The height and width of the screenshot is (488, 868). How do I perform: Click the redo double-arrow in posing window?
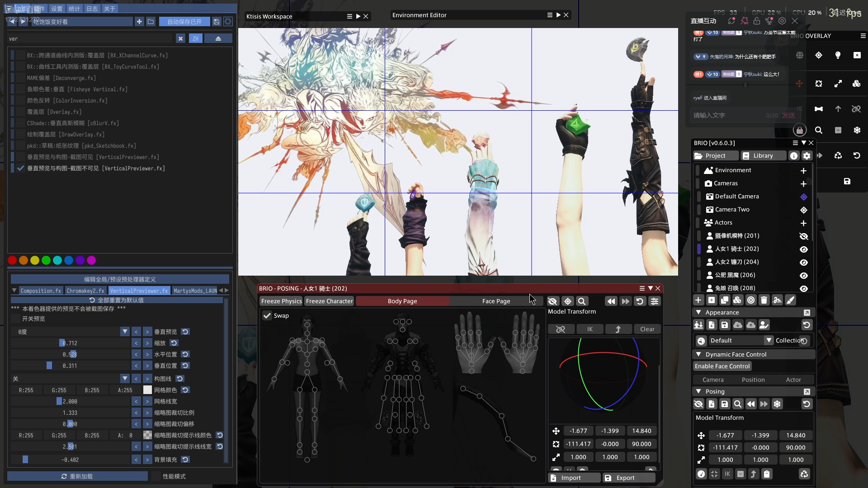[625, 301]
